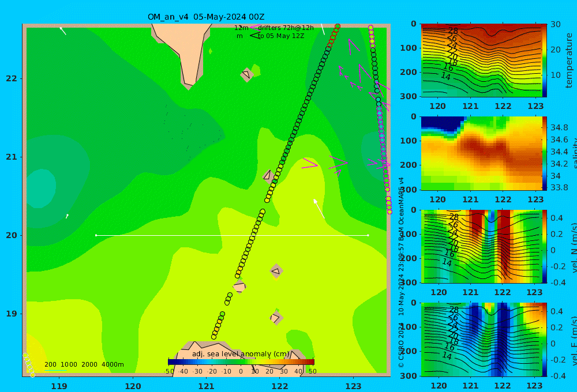Click latitude label 22 on main map

[12, 78]
